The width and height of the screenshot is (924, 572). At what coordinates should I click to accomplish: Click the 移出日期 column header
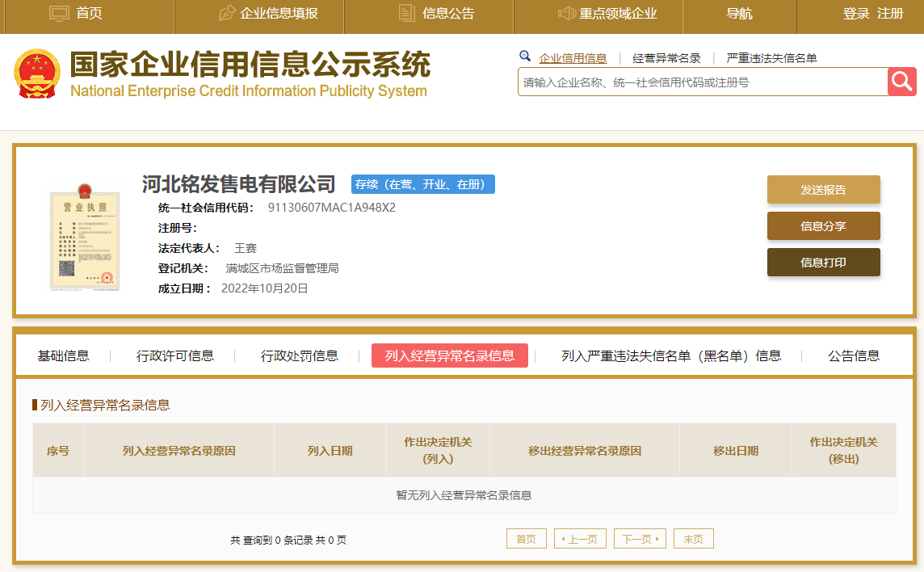click(736, 451)
